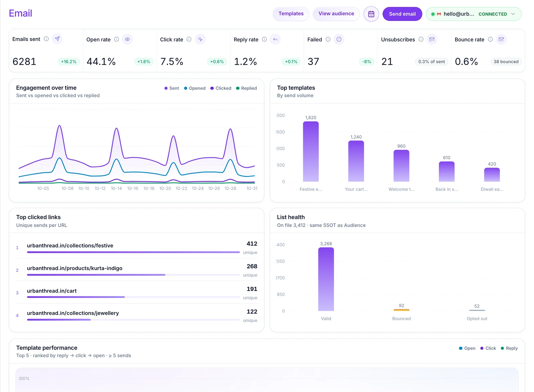534x392 pixels.
Task: Show info tooltip for Open rate
Action: [x=116, y=39]
